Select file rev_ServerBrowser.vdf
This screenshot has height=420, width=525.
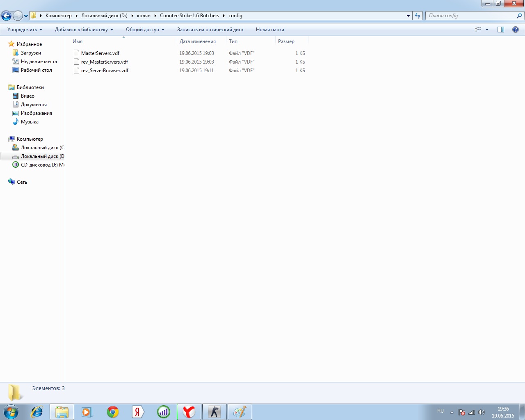click(x=105, y=71)
